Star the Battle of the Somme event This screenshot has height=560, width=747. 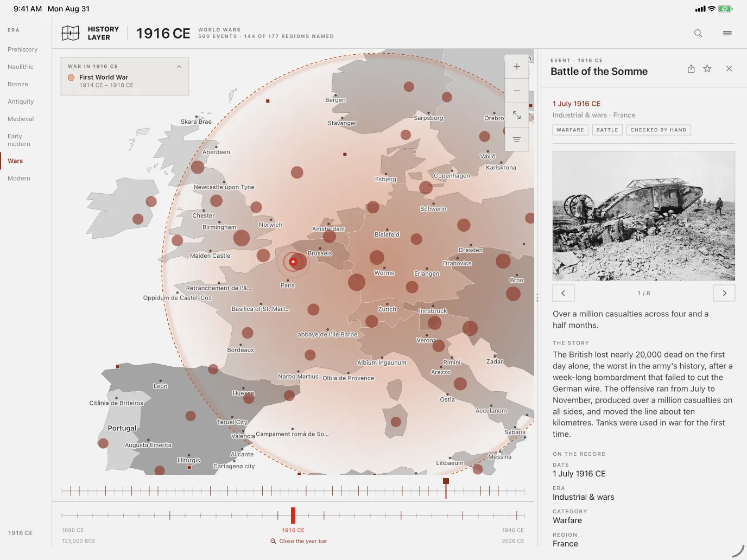click(x=707, y=69)
